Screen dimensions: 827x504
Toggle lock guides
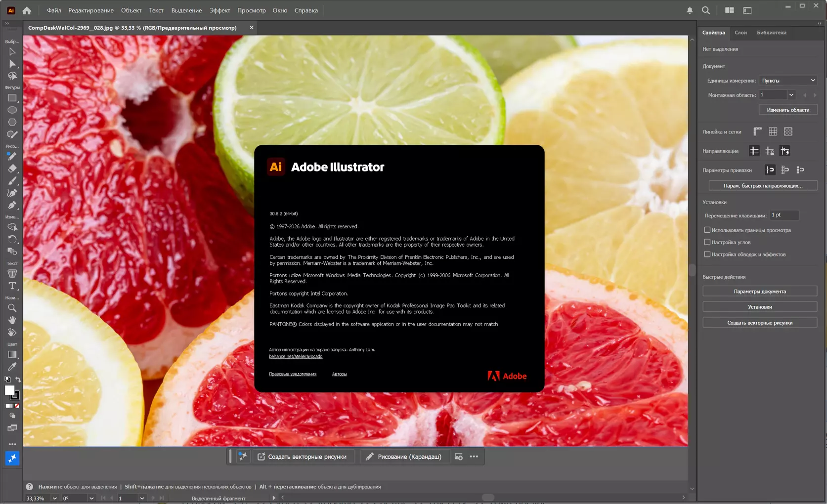click(770, 151)
